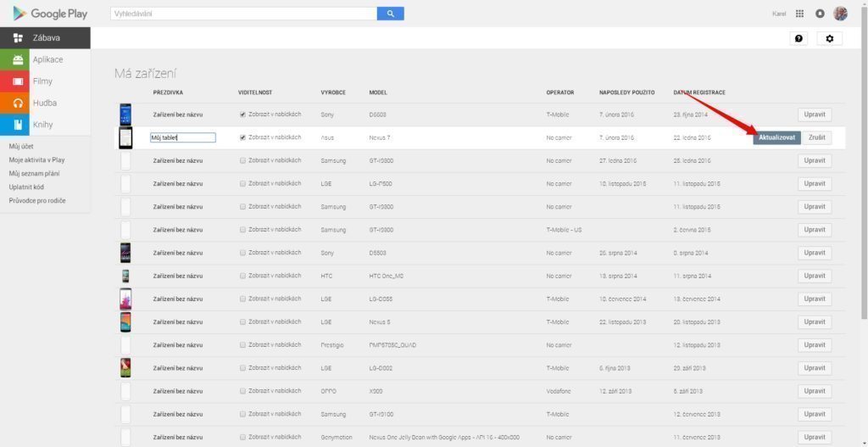This screenshot has height=447, width=868.
Task: Click the Aktualizovat button
Action: [776, 137]
